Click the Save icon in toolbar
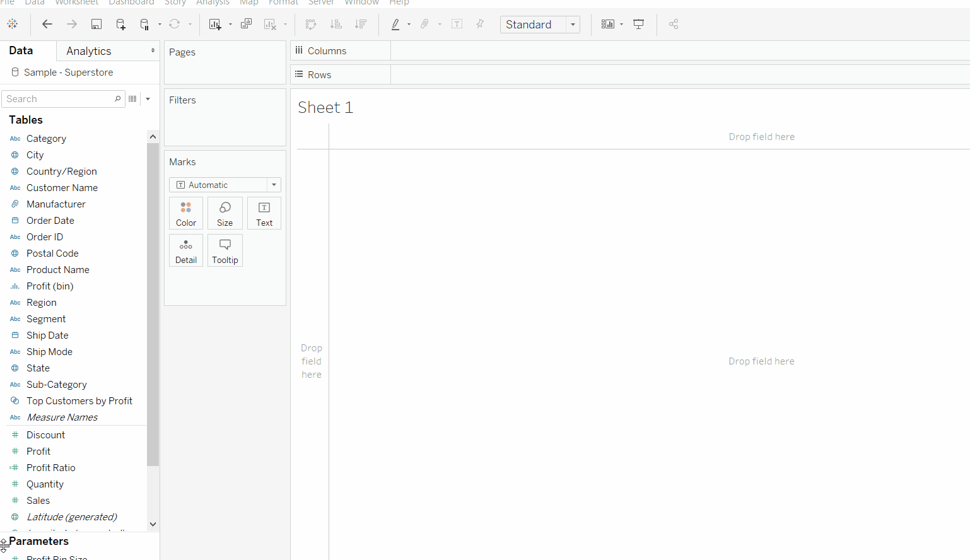Viewport: 970px width, 560px height. tap(96, 24)
